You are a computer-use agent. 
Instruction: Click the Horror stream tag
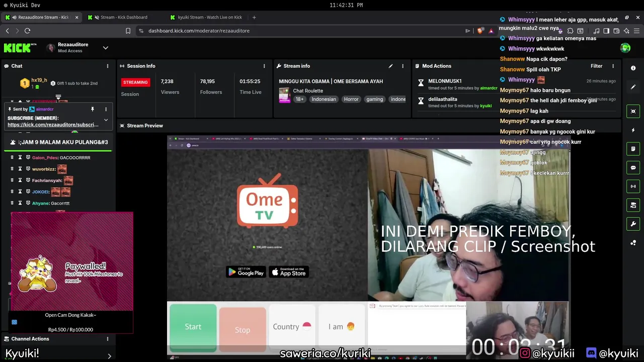coord(351,99)
